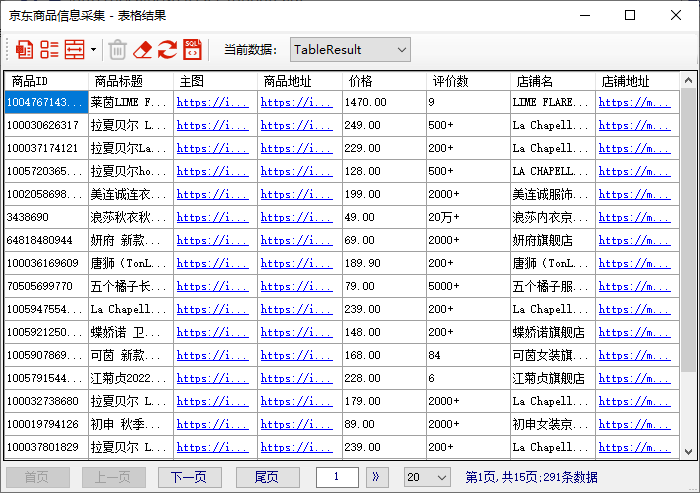Screen dimensions: 700x493
Task: Click the red refresh arrows icon
Action: coord(167,49)
